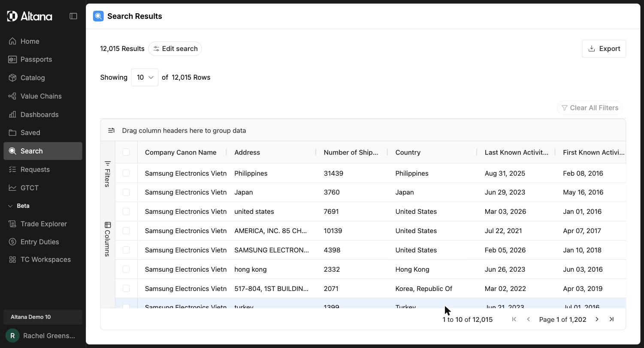Sort by Last Known Activit... column

516,152
